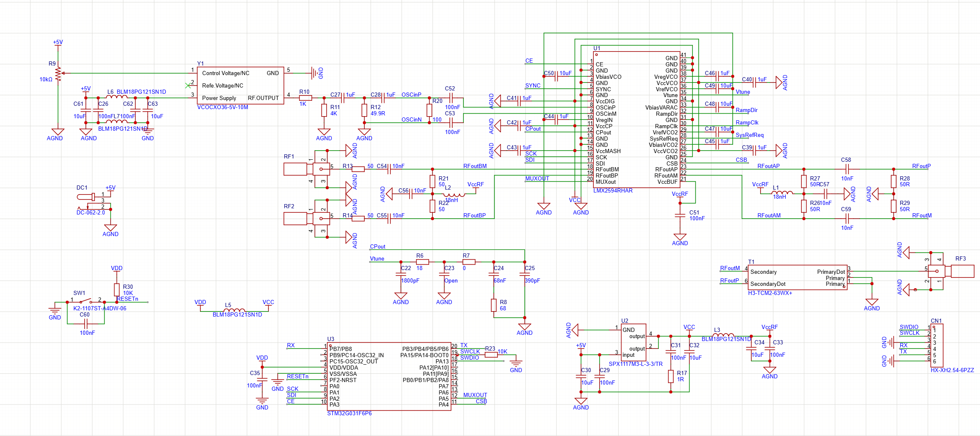
Task: Select the MUXOUT net label near U1
Action: pos(537,178)
